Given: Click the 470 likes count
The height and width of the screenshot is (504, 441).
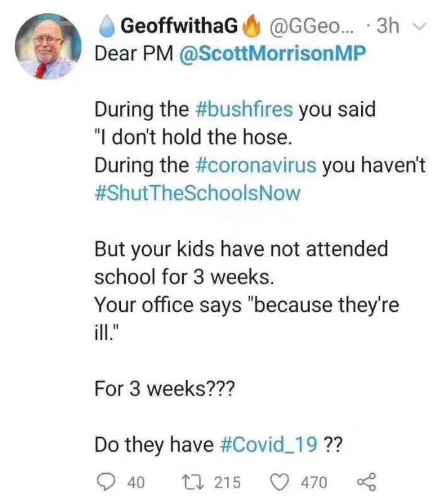Looking at the screenshot, I should point(313,483).
